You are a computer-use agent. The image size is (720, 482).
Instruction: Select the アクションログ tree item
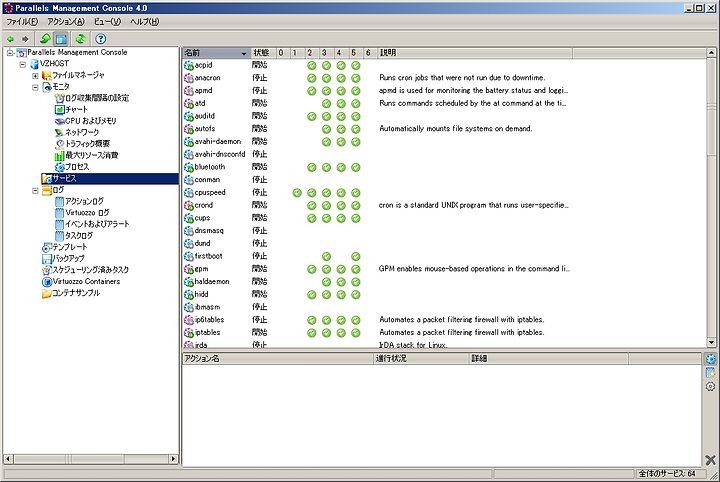[x=84, y=201]
